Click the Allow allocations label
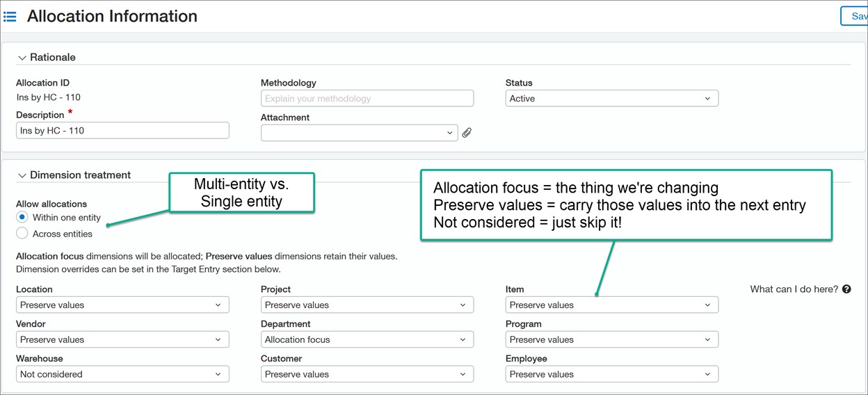Screen dimensions: 868x395 point(51,204)
